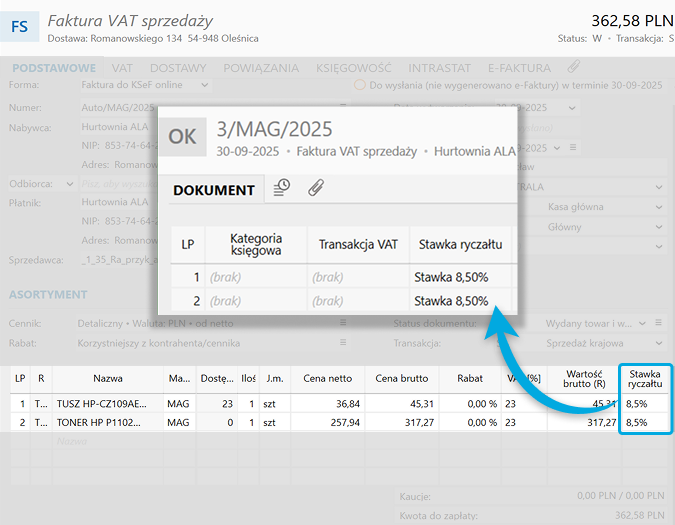Click the OK status badge in popup

182,137
